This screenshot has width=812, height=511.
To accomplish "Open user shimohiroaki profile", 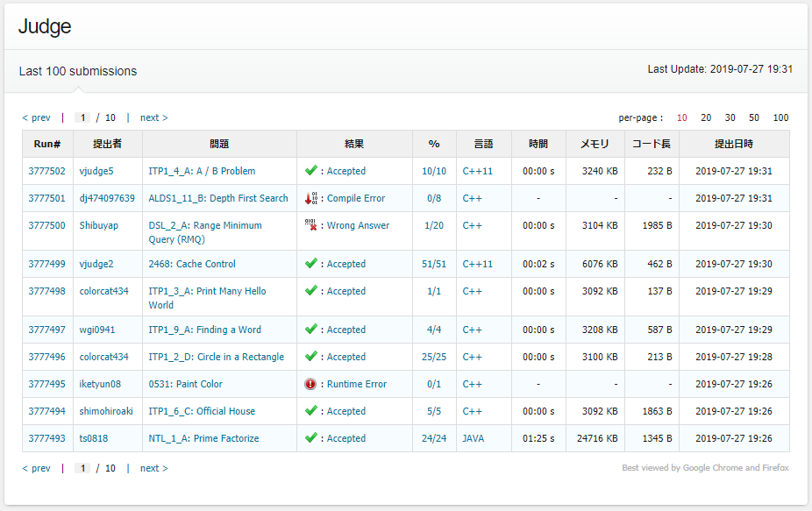I will pos(106,411).
